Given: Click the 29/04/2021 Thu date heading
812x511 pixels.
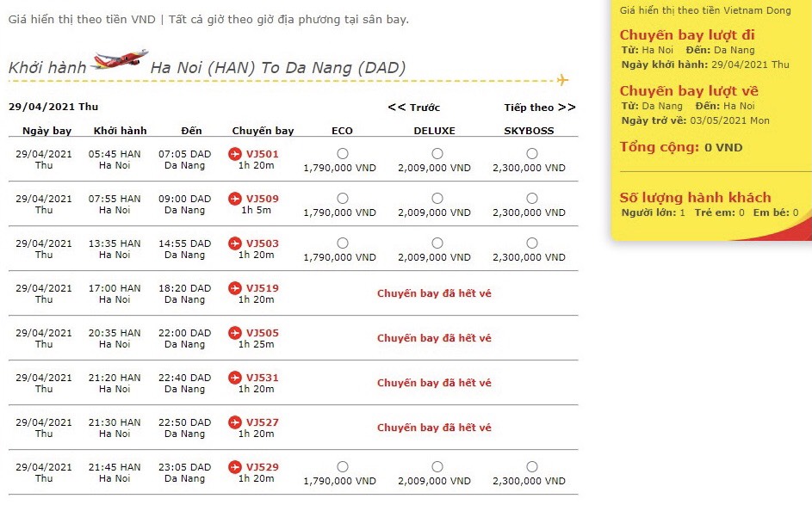Looking at the screenshot, I should coord(53,107).
